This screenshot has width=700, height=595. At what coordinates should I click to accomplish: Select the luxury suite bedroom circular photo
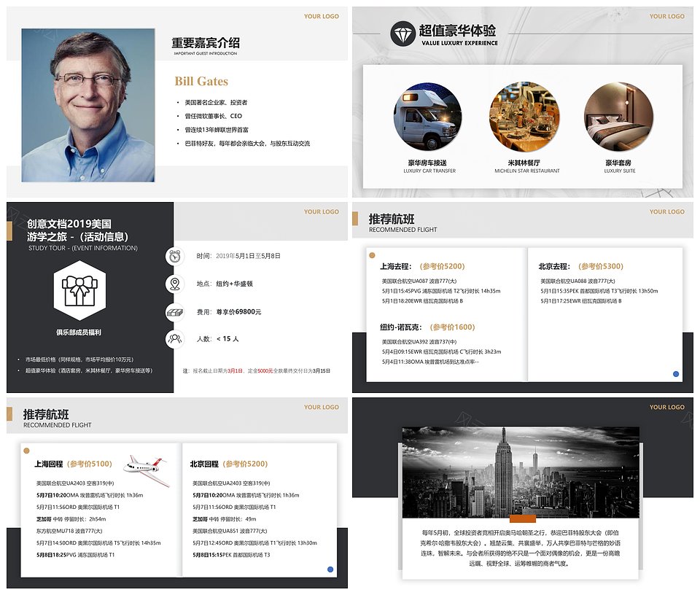(x=619, y=116)
